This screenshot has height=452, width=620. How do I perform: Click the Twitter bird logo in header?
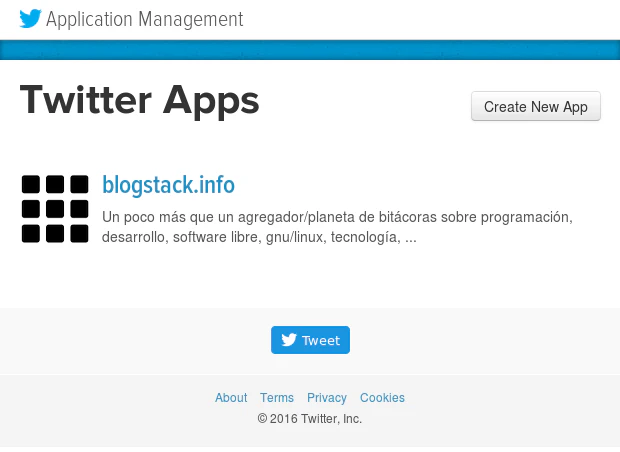30,19
